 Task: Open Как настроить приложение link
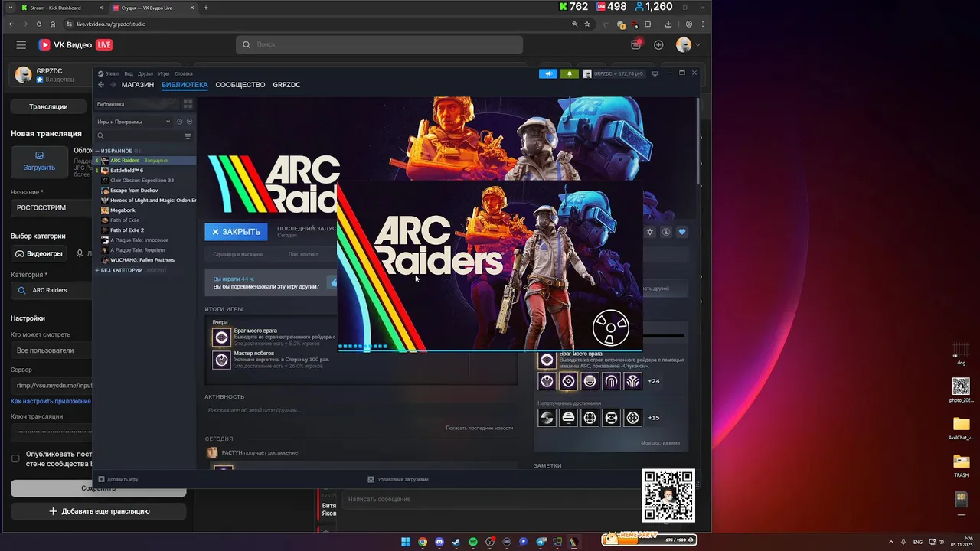(51, 401)
